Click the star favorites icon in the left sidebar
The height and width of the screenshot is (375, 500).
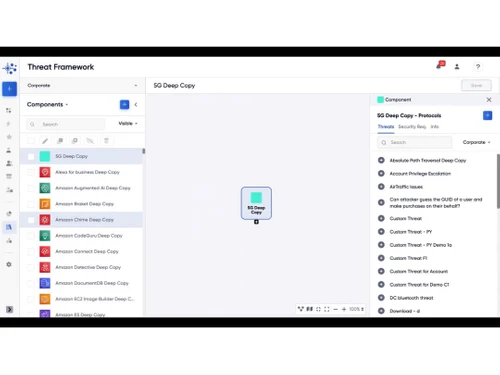(9, 137)
